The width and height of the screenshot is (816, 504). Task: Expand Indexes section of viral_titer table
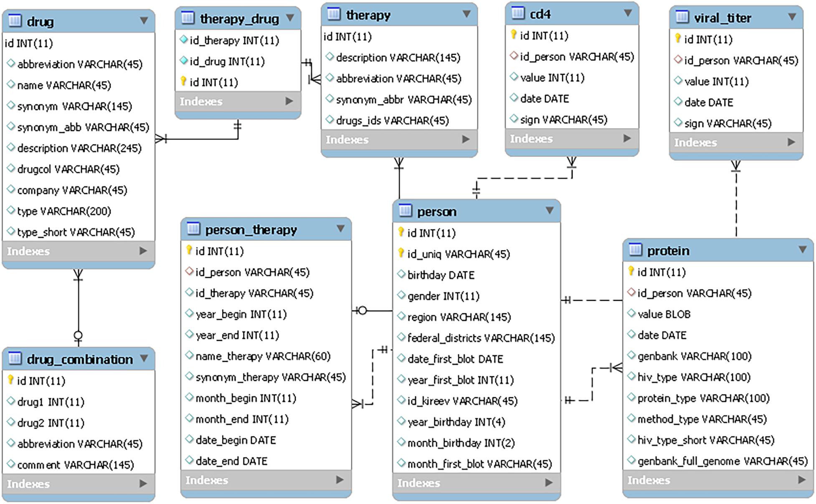[791, 142]
